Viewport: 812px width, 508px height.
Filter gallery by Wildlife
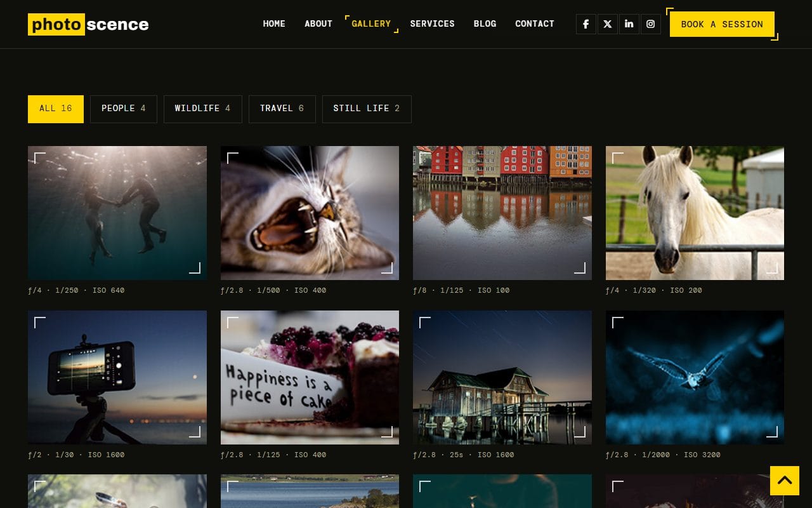point(203,109)
